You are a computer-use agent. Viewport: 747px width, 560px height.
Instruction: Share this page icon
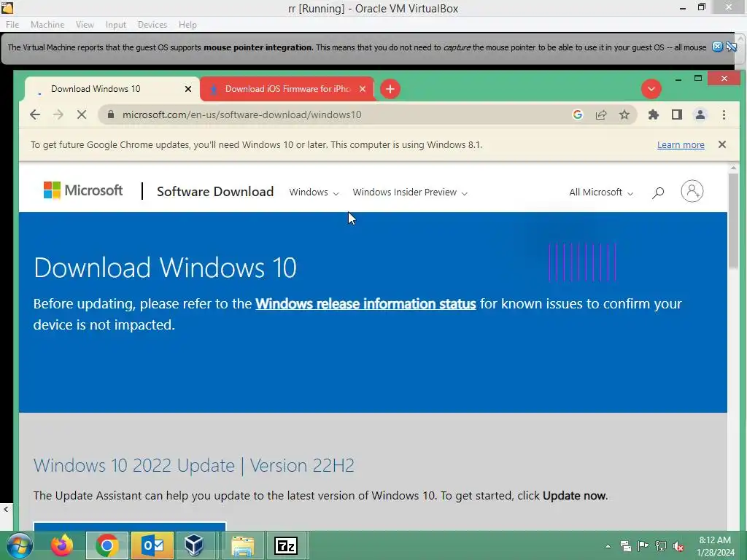click(x=601, y=114)
